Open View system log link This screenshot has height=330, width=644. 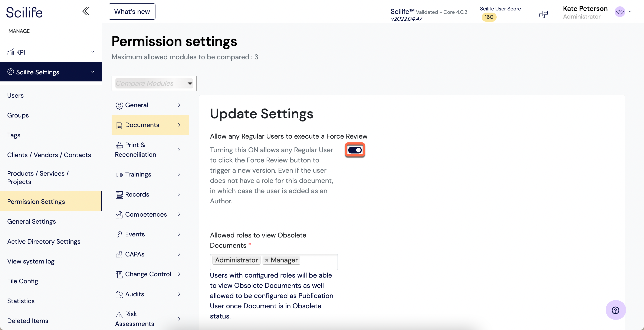31,261
